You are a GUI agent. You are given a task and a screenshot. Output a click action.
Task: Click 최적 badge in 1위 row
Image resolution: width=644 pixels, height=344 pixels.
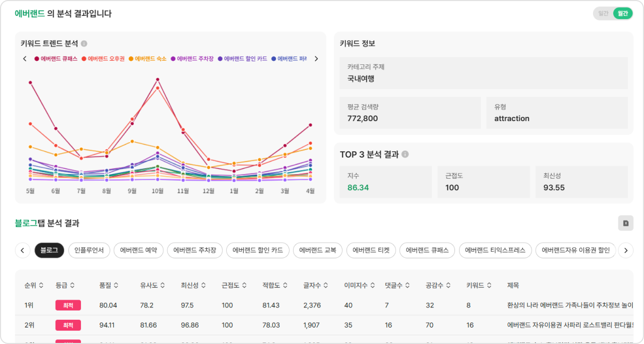coord(68,305)
